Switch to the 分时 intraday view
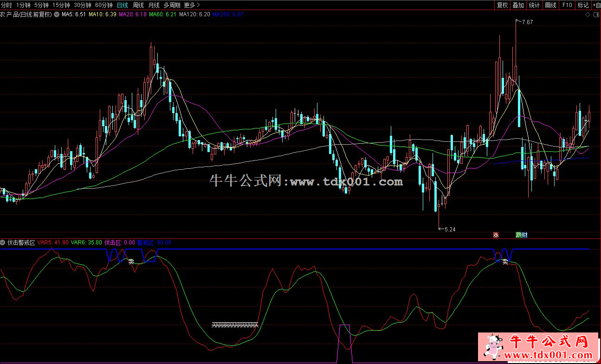Screen dimensions: 601x364 click(6, 5)
